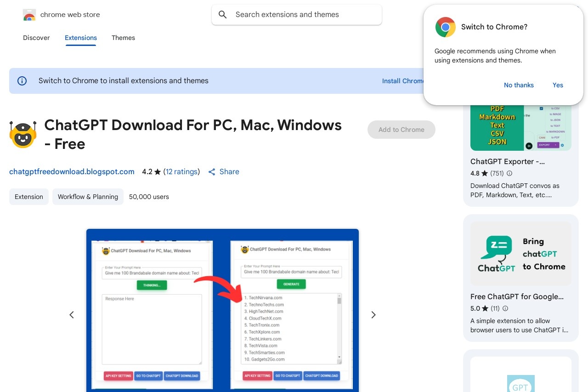Screen dimensions: 588x392
Task: Click the search magnifier icon
Action: coord(223,15)
